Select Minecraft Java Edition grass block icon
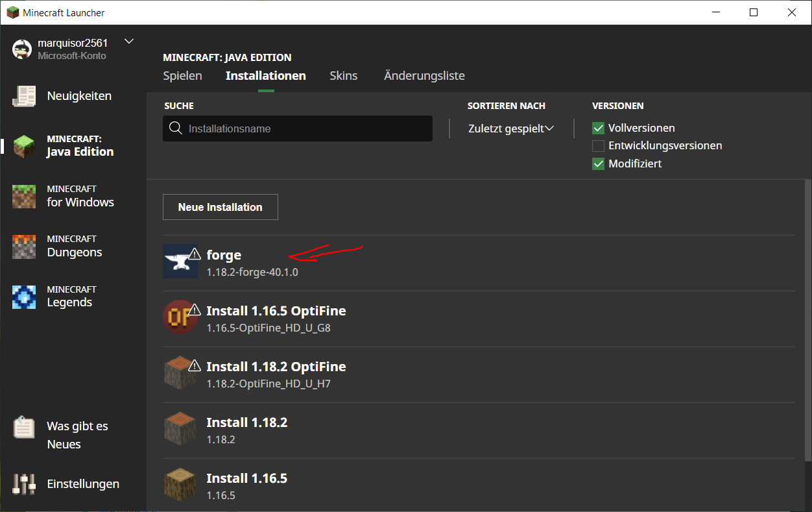Image resolution: width=812 pixels, height=512 pixels. (25, 146)
